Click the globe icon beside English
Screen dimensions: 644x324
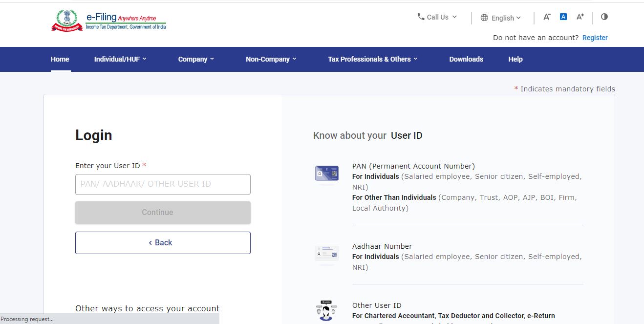[x=483, y=18]
